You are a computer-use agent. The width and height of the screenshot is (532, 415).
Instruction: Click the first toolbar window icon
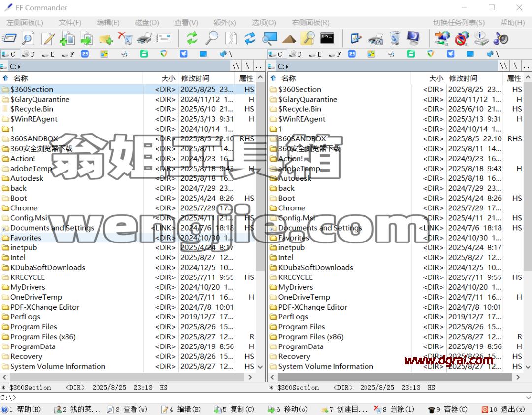click(9, 38)
